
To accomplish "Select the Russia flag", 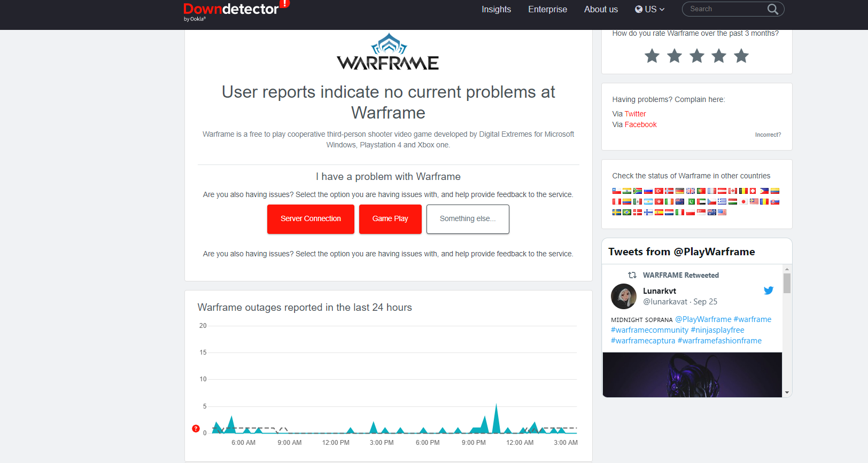I will pyautogui.click(x=648, y=191).
